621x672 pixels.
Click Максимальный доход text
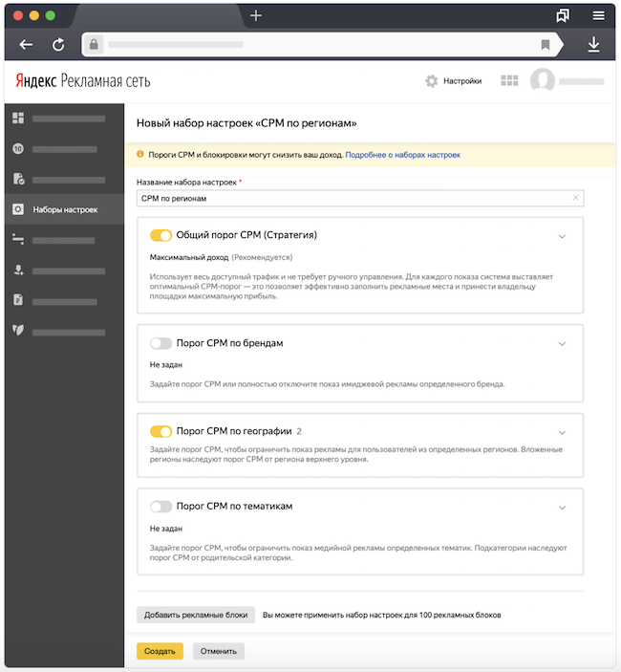click(189, 257)
